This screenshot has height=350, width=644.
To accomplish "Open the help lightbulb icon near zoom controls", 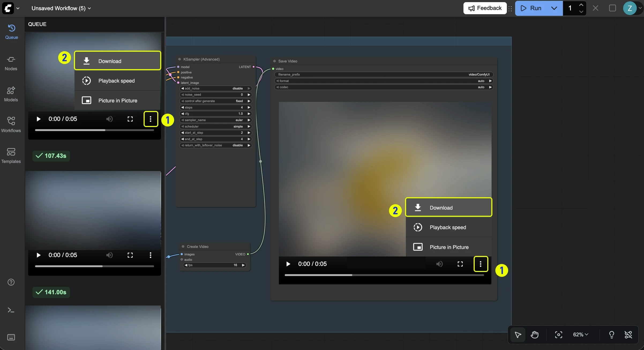I will [x=612, y=335].
